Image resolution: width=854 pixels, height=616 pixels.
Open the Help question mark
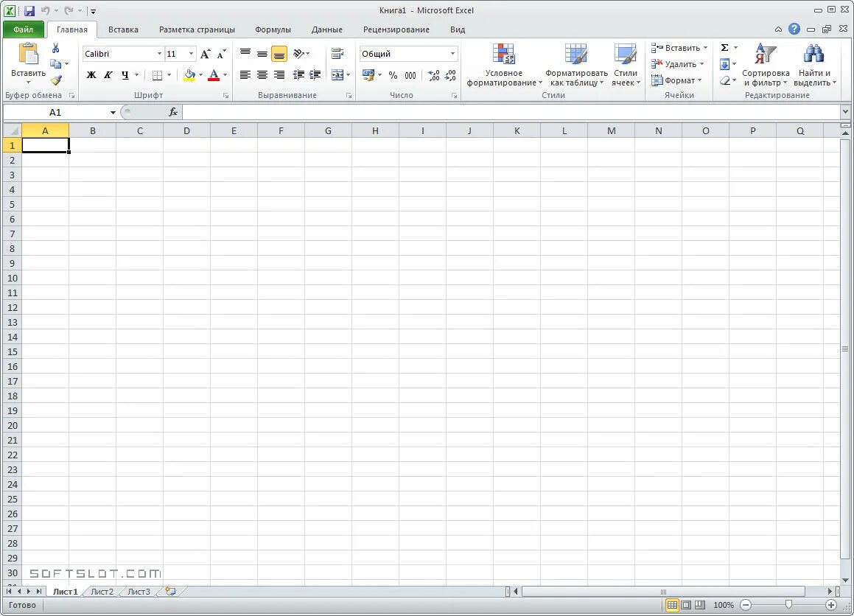(794, 29)
